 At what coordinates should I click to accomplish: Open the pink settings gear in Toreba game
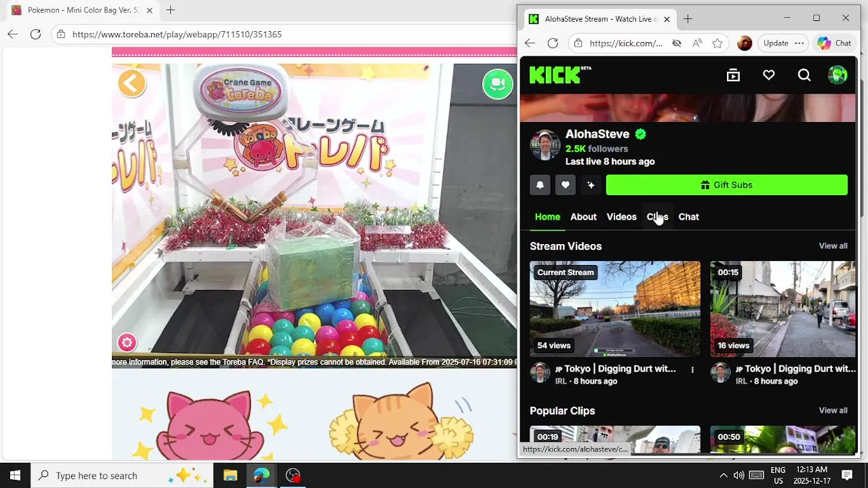pos(127,342)
